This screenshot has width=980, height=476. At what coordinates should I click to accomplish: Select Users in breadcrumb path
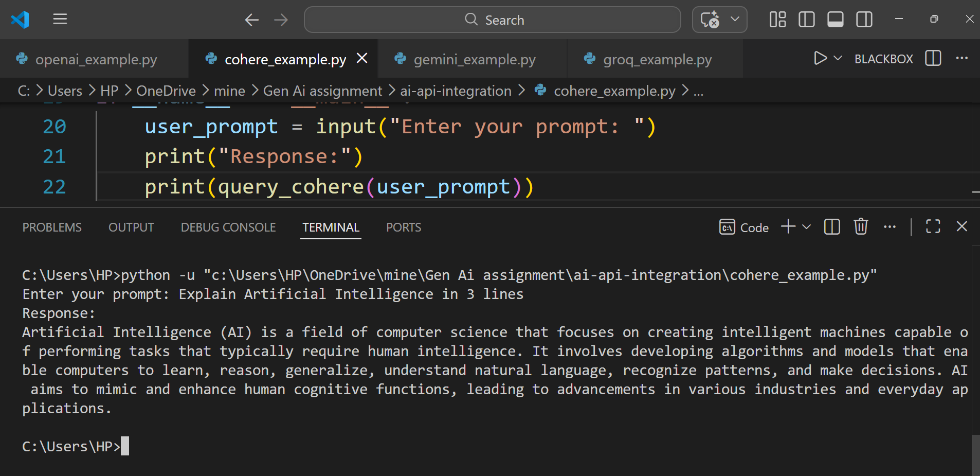[65, 91]
